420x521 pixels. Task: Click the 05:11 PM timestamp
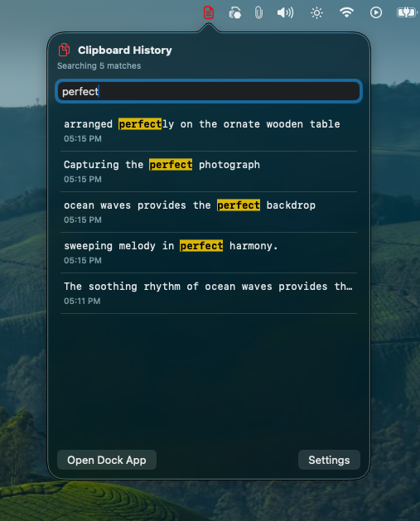[82, 301]
